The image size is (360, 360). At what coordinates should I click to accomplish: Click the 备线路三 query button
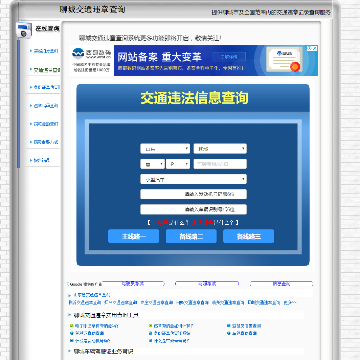(248, 236)
